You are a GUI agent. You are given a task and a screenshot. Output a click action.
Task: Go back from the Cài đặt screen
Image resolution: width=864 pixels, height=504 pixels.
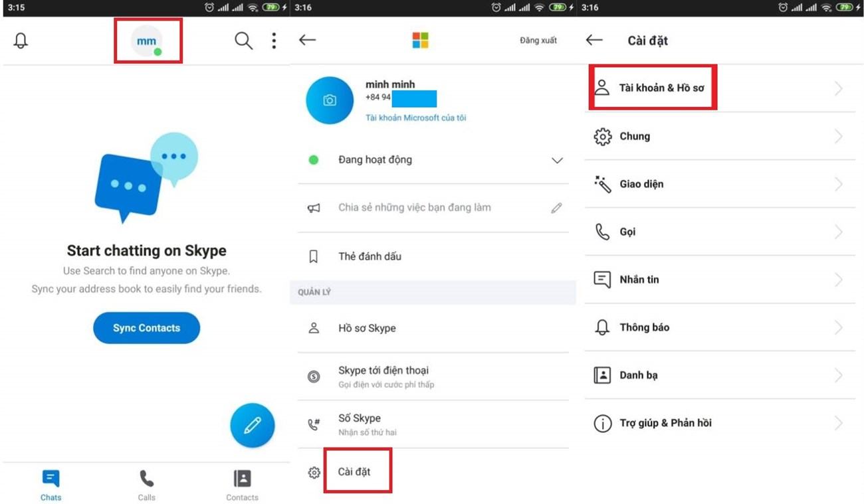coord(594,40)
